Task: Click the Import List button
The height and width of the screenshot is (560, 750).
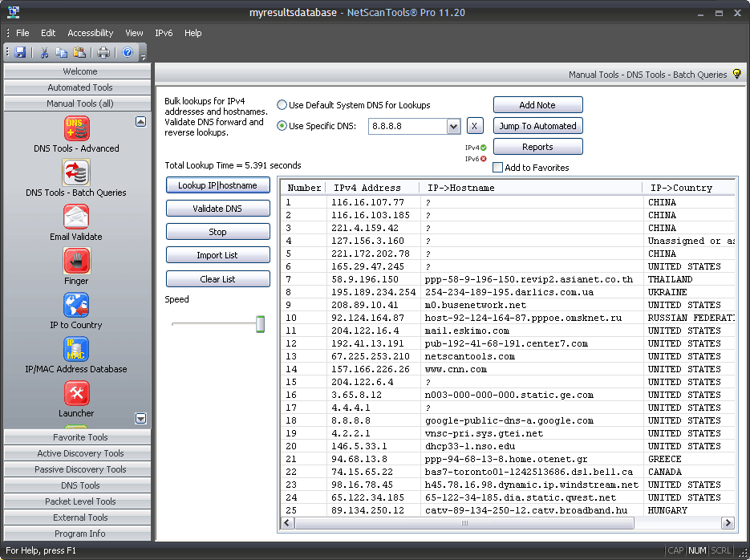Action: [x=217, y=255]
